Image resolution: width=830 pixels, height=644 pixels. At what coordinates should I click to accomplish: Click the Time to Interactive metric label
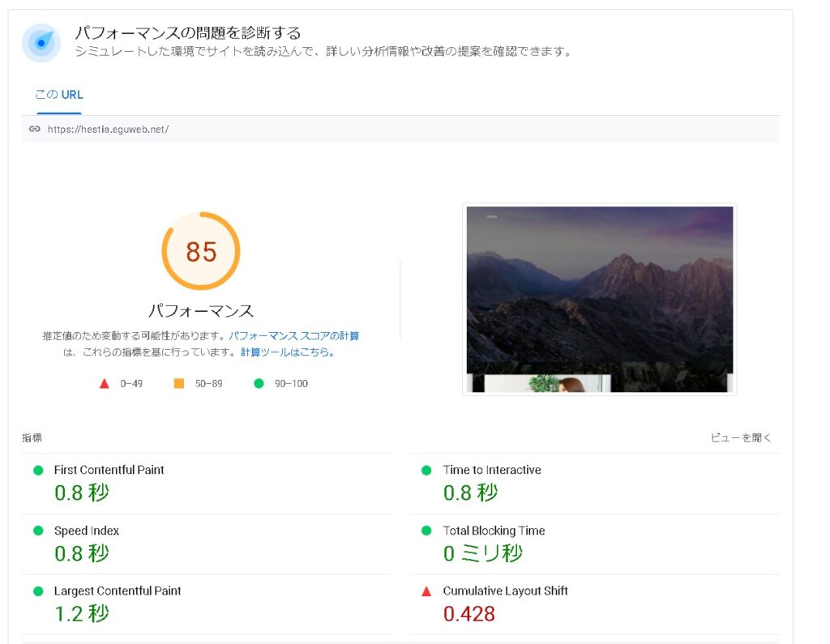tap(492, 470)
